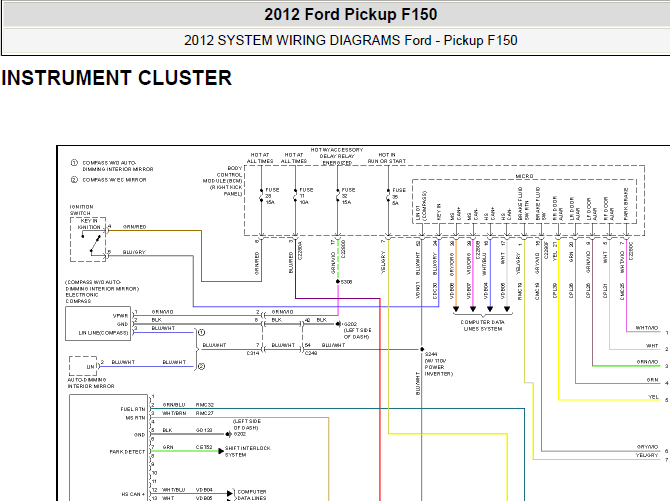670x501 pixels.
Task: Click the 'LIN 01 (COMPASS)' pin label
Action: point(421,206)
